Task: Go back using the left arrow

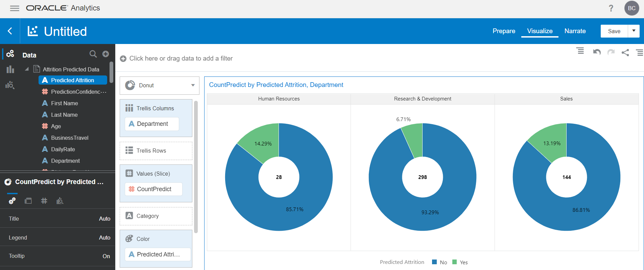Action: (10, 31)
